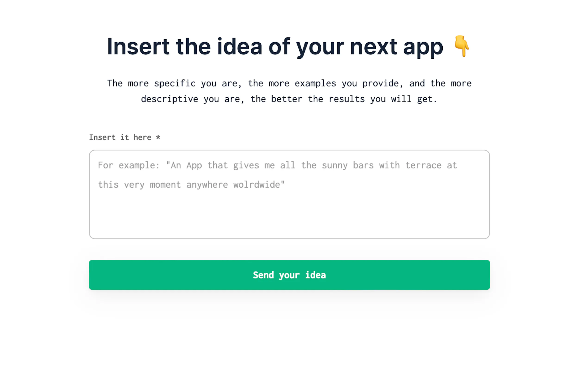Image resolution: width=588 pixels, height=368 pixels.
Task: Click the word "results" in the description
Action: point(346,99)
